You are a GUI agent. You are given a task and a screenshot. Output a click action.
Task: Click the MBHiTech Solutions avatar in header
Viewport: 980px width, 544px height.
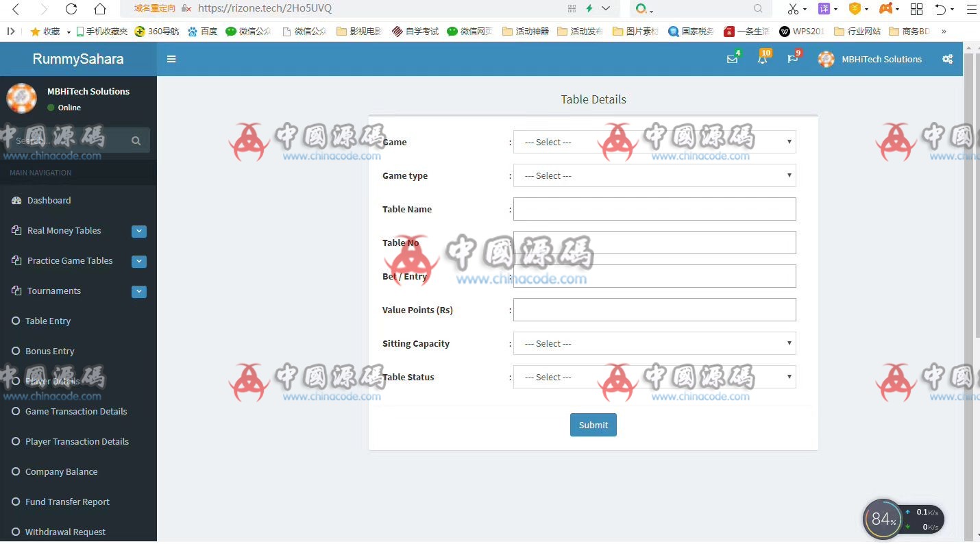[826, 59]
